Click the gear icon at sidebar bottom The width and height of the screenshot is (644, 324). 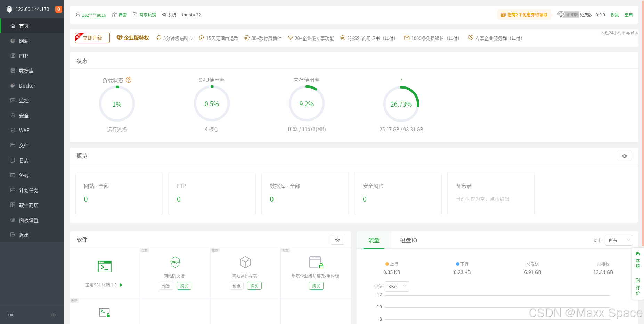pyautogui.click(x=54, y=315)
